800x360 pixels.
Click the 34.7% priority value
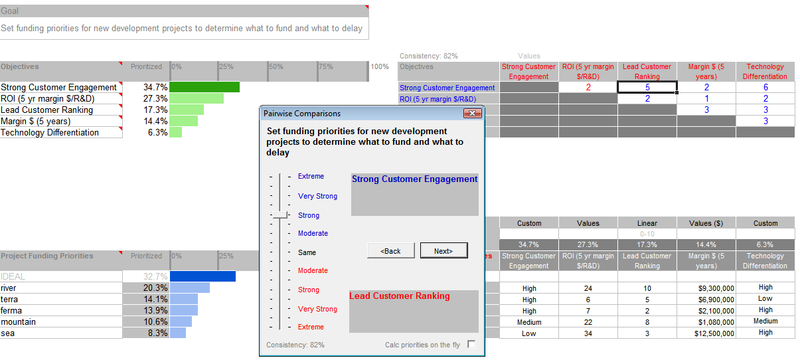pyautogui.click(x=156, y=88)
